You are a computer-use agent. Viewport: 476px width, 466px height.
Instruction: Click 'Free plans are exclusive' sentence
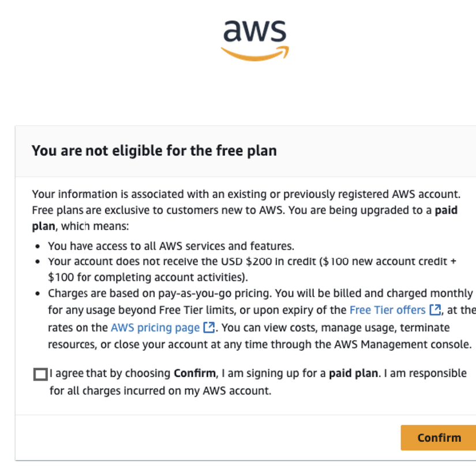tap(159, 211)
